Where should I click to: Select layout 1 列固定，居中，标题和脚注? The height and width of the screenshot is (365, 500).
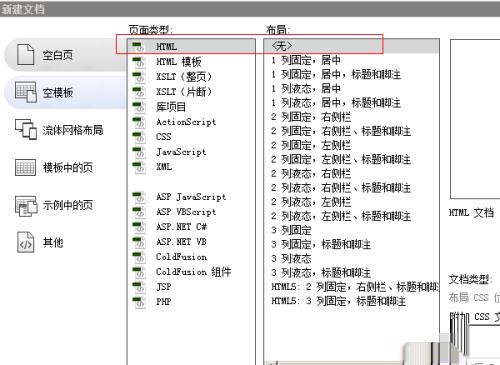pos(336,74)
